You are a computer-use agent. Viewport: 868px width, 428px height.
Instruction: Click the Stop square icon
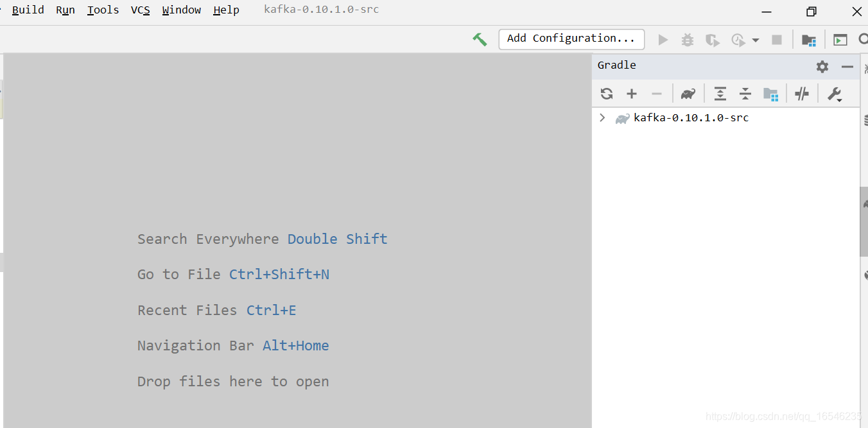point(777,40)
